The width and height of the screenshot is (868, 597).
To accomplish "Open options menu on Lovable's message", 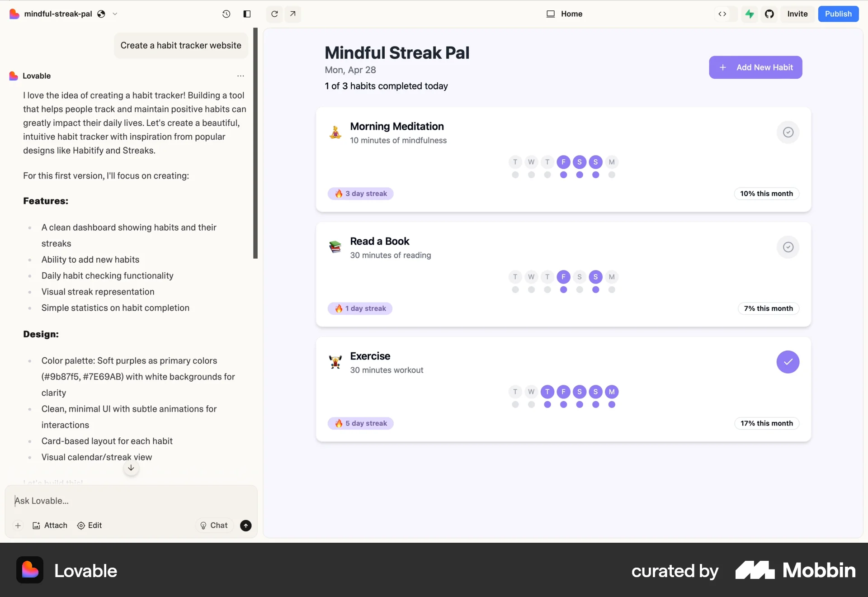I will click(x=241, y=76).
